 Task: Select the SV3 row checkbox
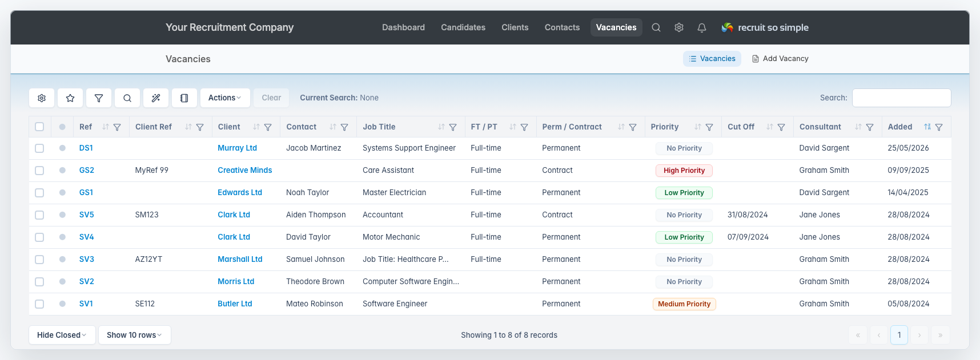[x=39, y=260]
